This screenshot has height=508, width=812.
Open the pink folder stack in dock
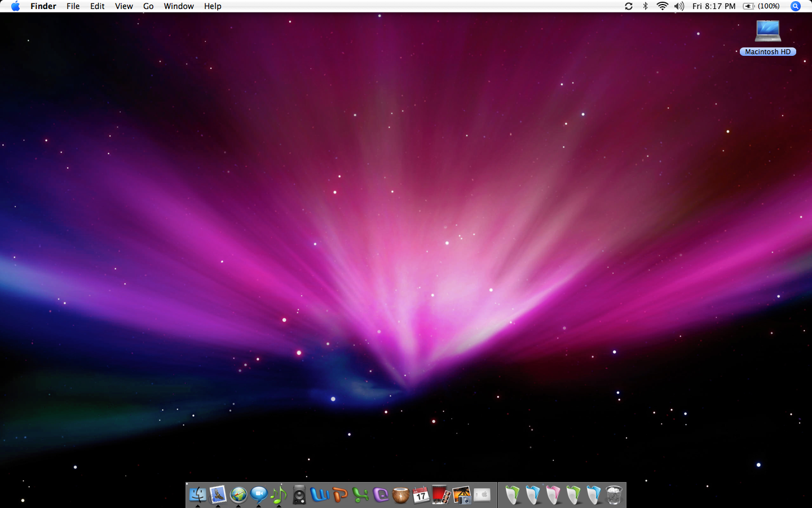click(553, 495)
